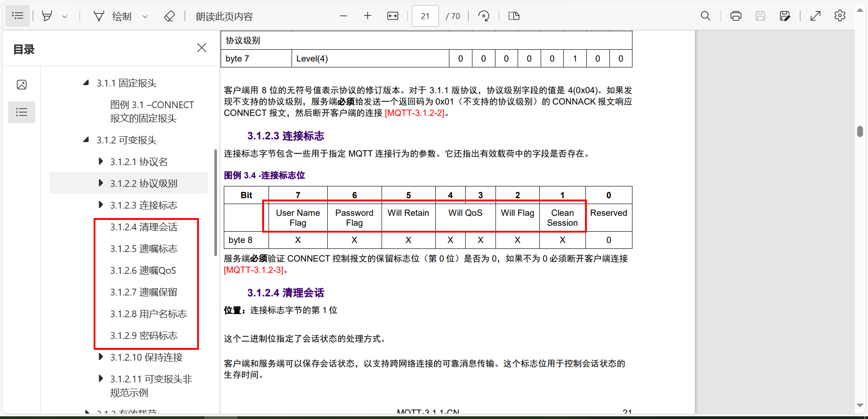The image size is (868, 419).
Task: Click the fit to width icon
Action: 393,16
